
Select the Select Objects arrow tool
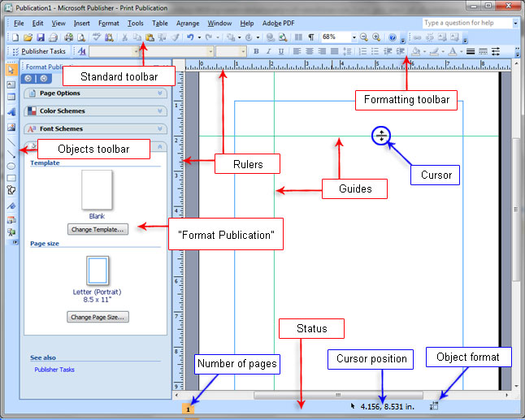pyautogui.click(x=11, y=70)
